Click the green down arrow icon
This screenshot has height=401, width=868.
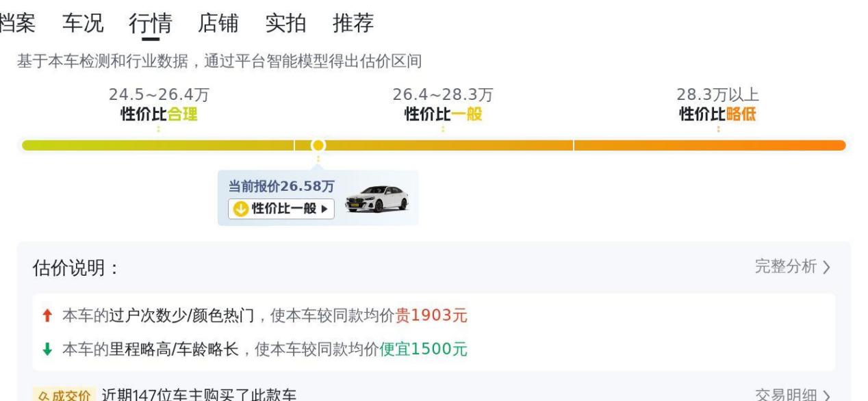click(47, 349)
